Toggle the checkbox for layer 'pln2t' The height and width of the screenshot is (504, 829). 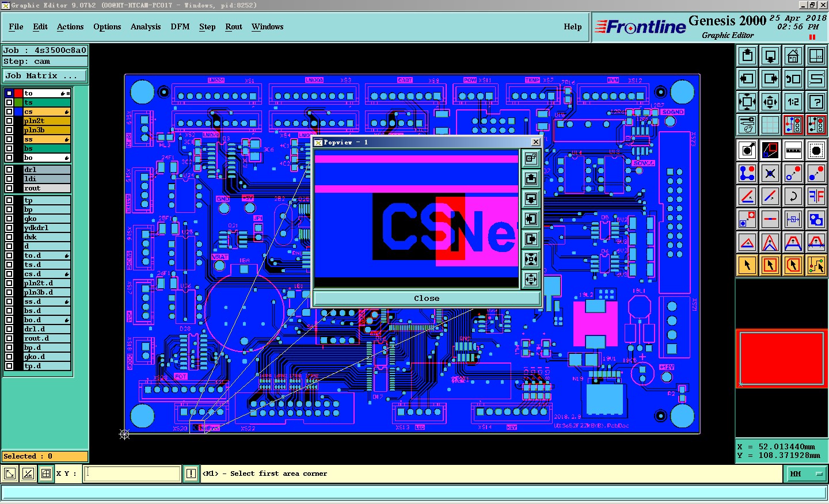pyautogui.click(x=9, y=121)
